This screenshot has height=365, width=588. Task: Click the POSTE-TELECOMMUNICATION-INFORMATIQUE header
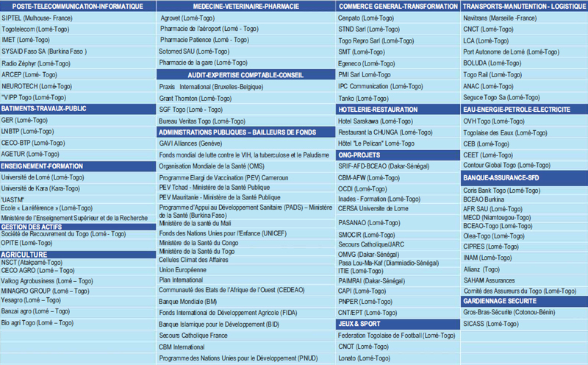point(79,5)
